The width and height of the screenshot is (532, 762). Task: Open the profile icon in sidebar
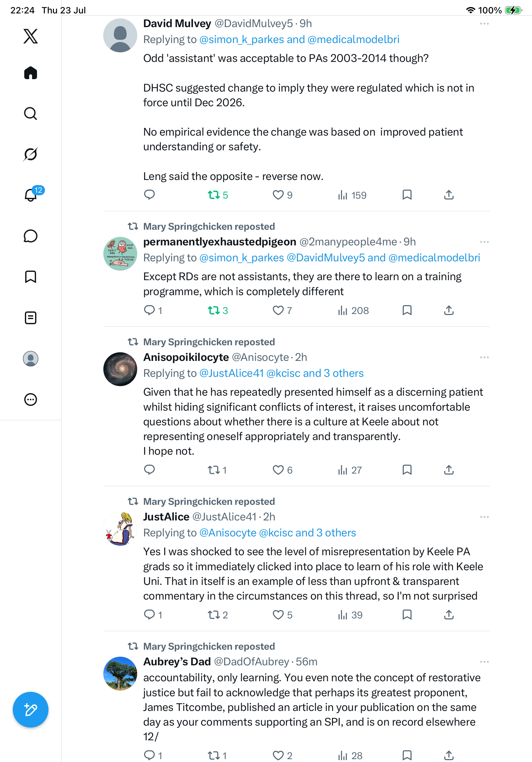tap(31, 359)
